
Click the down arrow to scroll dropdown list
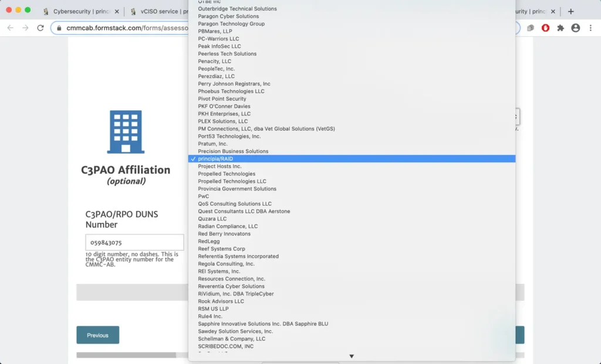tap(352, 356)
